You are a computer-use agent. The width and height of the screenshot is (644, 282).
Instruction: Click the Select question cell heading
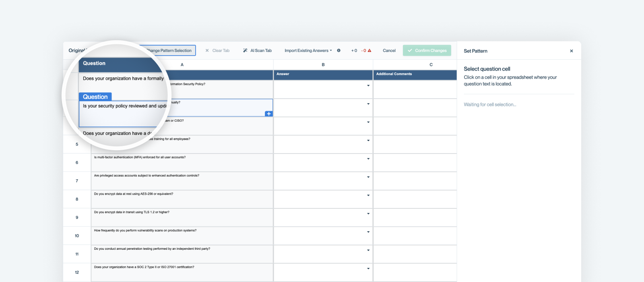487,69
